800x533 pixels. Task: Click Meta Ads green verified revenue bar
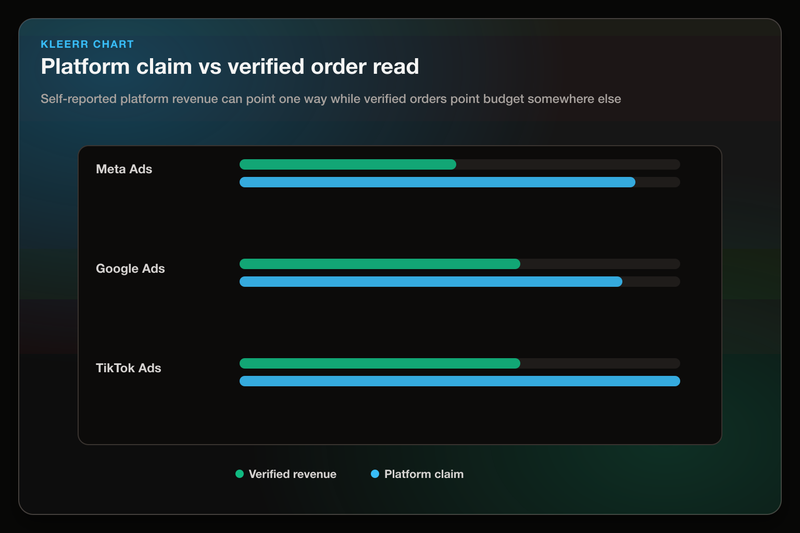(348, 164)
